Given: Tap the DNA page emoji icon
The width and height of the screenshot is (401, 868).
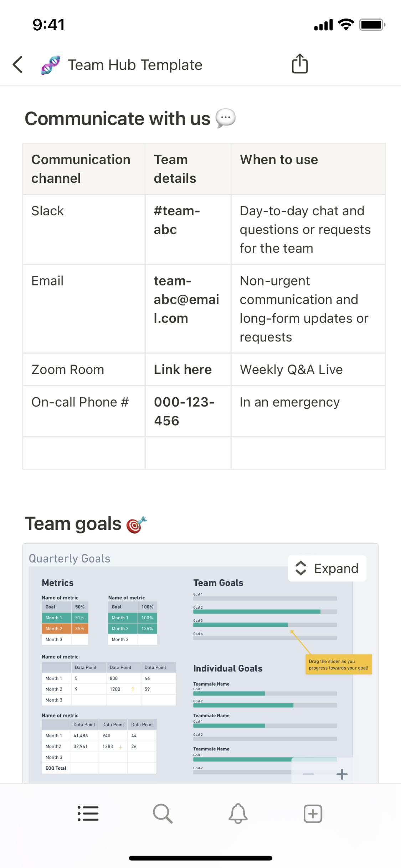Looking at the screenshot, I should 50,65.
